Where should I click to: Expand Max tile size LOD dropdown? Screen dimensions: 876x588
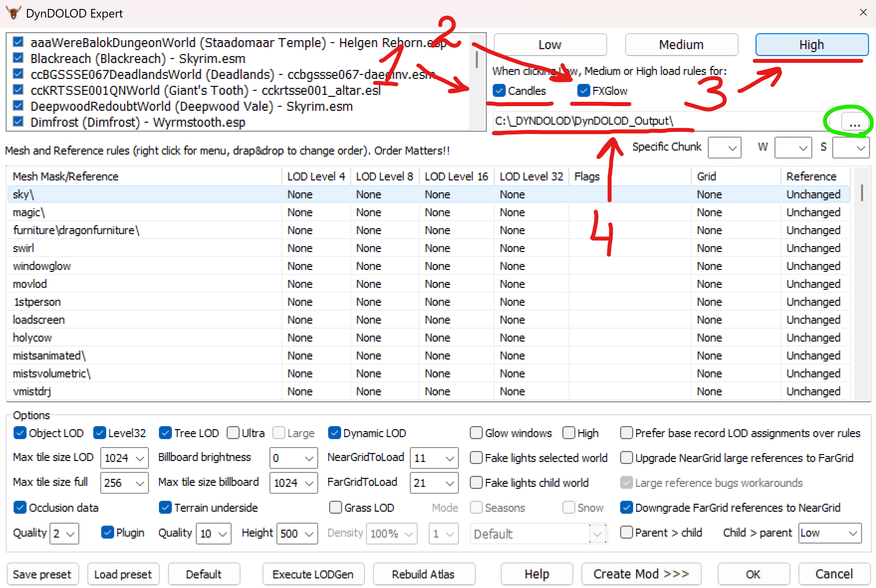click(124, 458)
